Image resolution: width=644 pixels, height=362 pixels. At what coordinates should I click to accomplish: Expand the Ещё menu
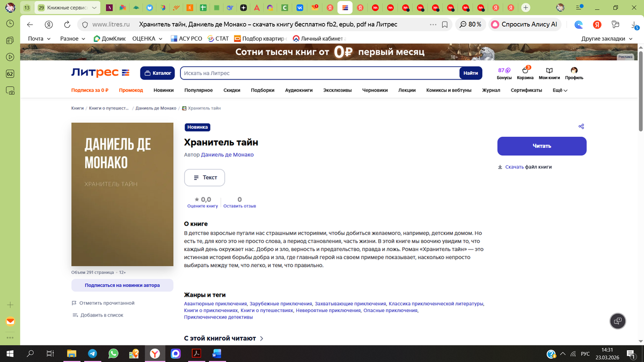(x=560, y=90)
